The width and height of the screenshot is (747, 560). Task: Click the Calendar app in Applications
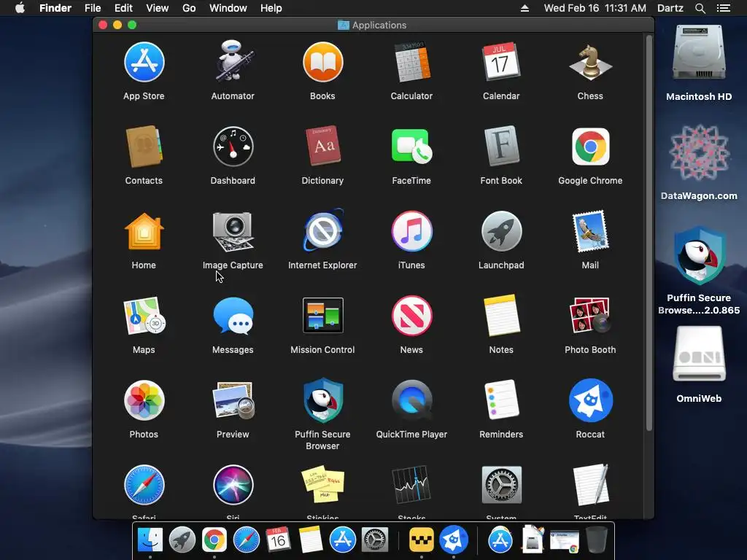(501, 63)
